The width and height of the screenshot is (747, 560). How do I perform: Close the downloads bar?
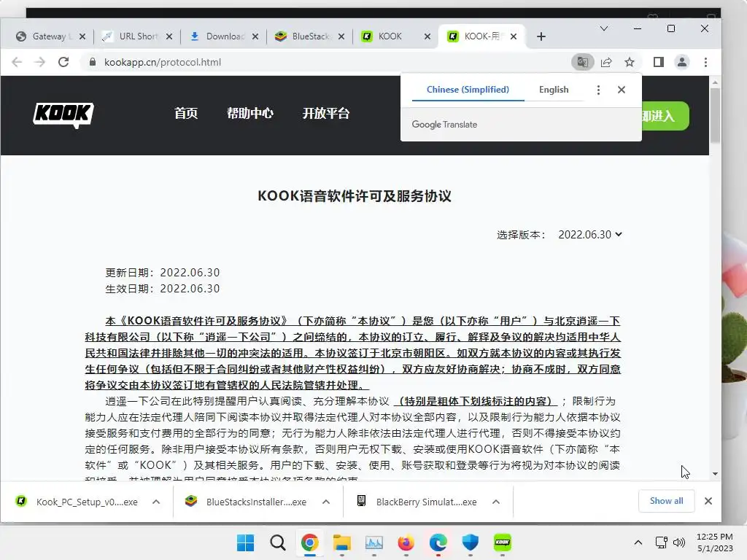[x=708, y=501]
